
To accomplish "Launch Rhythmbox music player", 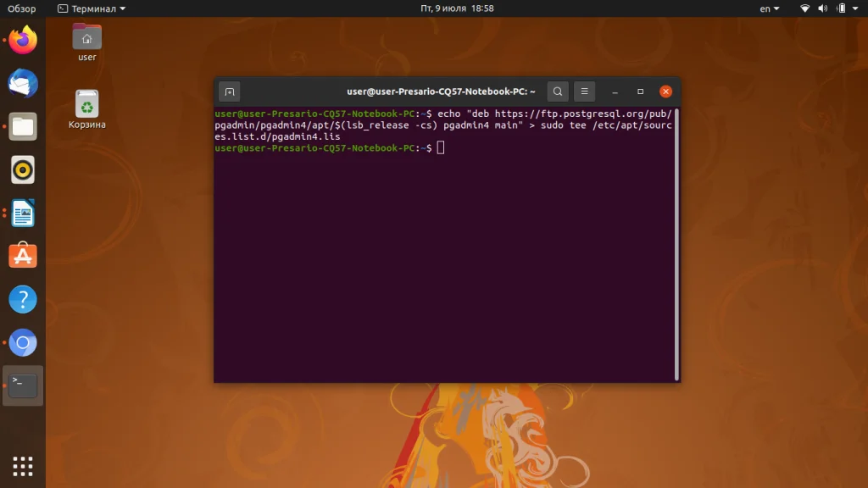I will pyautogui.click(x=22, y=169).
